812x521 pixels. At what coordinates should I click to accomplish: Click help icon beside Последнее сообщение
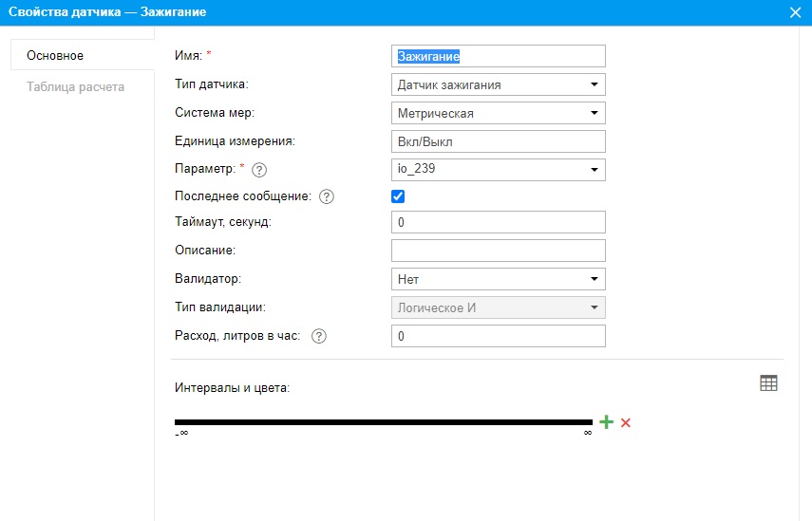pos(327,197)
